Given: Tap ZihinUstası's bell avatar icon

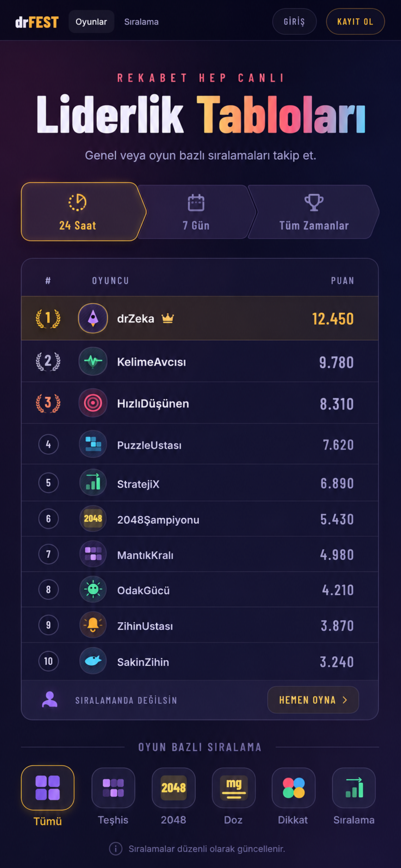Looking at the screenshot, I should (x=93, y=625).
